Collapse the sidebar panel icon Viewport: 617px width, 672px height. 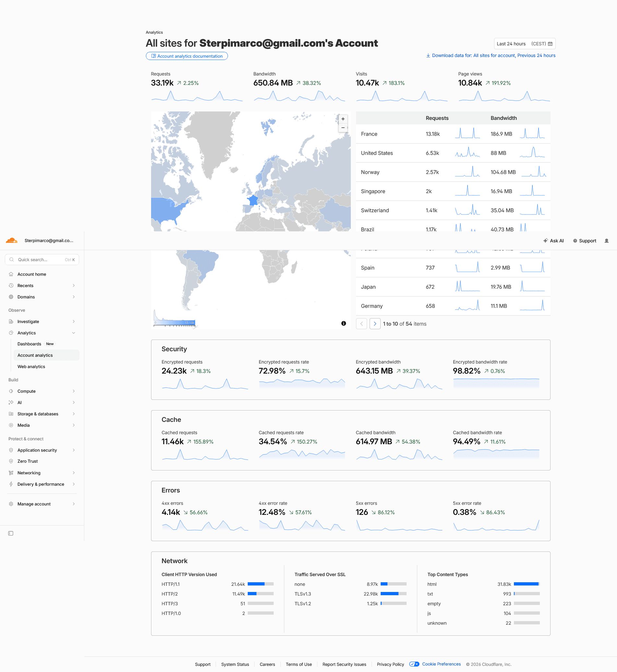[11, 533]
